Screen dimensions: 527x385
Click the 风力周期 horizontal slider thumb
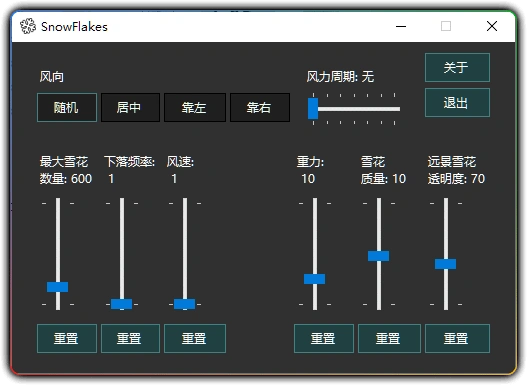pos(313,109)
